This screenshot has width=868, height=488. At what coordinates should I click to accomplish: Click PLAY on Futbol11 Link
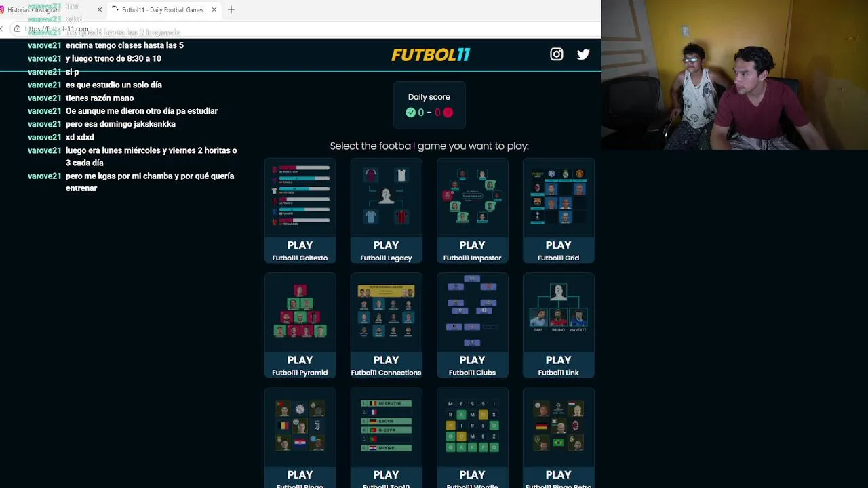pos(558,360)
